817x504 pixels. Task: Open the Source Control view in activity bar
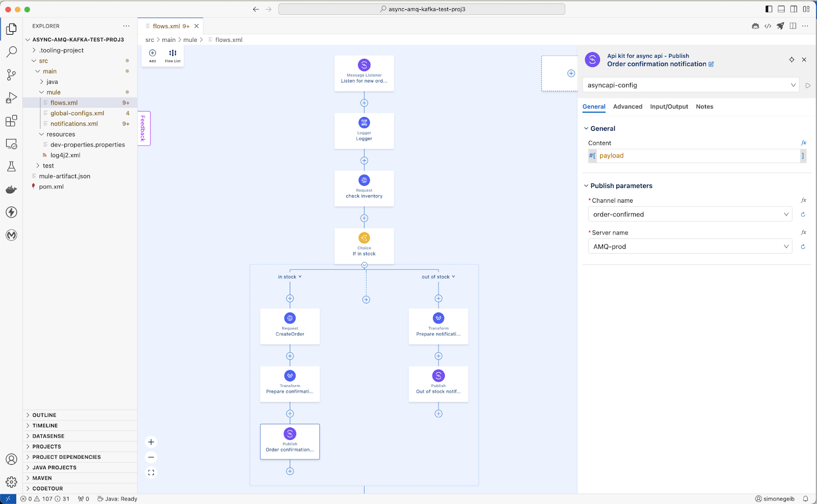(x=11, y=75)
